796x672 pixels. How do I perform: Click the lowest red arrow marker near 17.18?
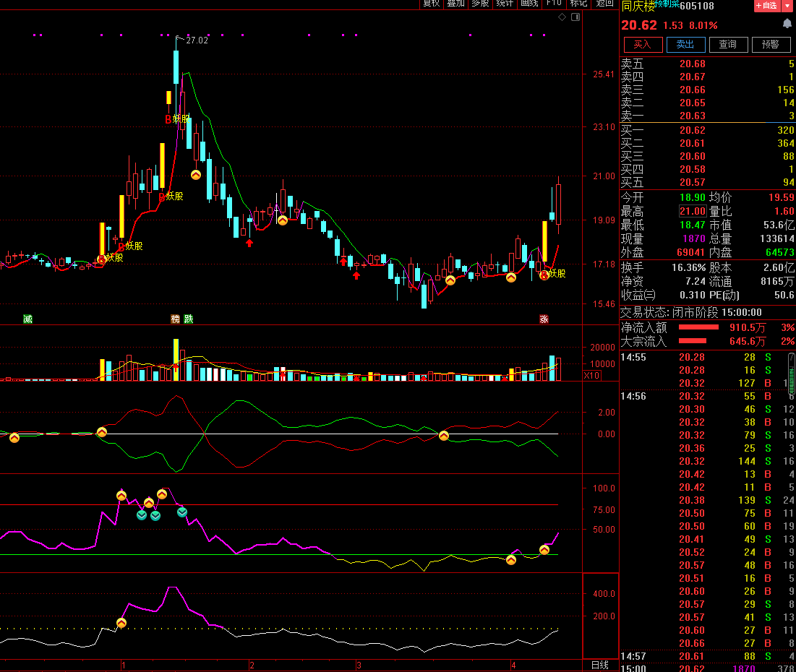click(x=356, y=275)
